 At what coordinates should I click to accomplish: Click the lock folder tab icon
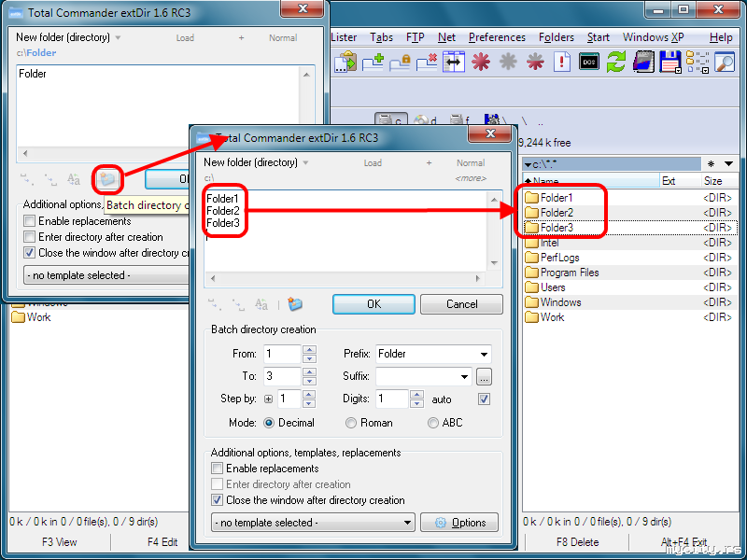(400, 62)
